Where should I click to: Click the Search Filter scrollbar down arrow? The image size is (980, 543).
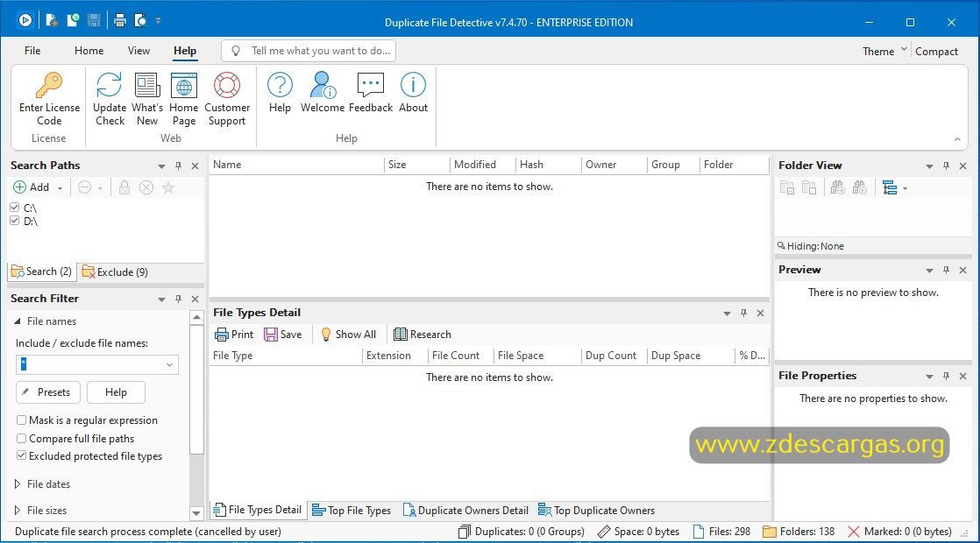[196, 513]
